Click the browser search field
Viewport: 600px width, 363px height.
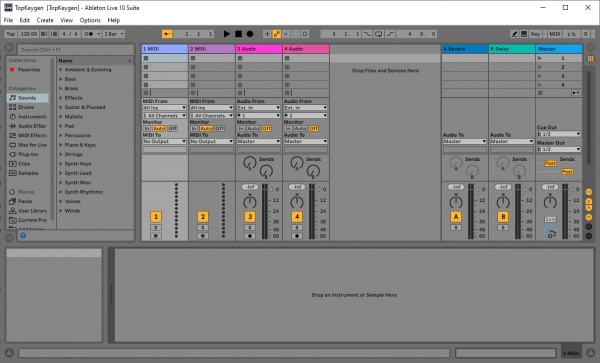(75, 50)
